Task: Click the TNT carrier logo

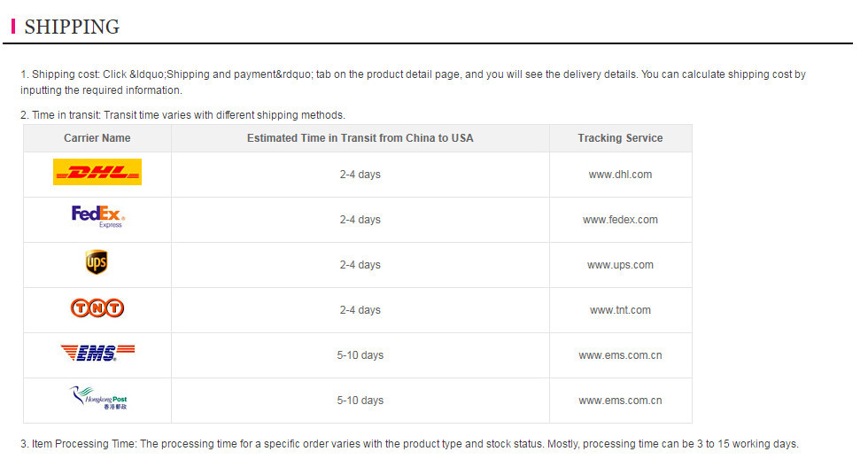Action: (97, 308)
